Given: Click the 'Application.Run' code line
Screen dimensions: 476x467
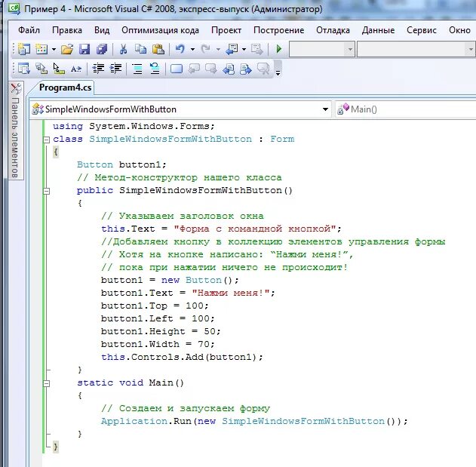Looking at the screenshot, I should pos(254,422).
